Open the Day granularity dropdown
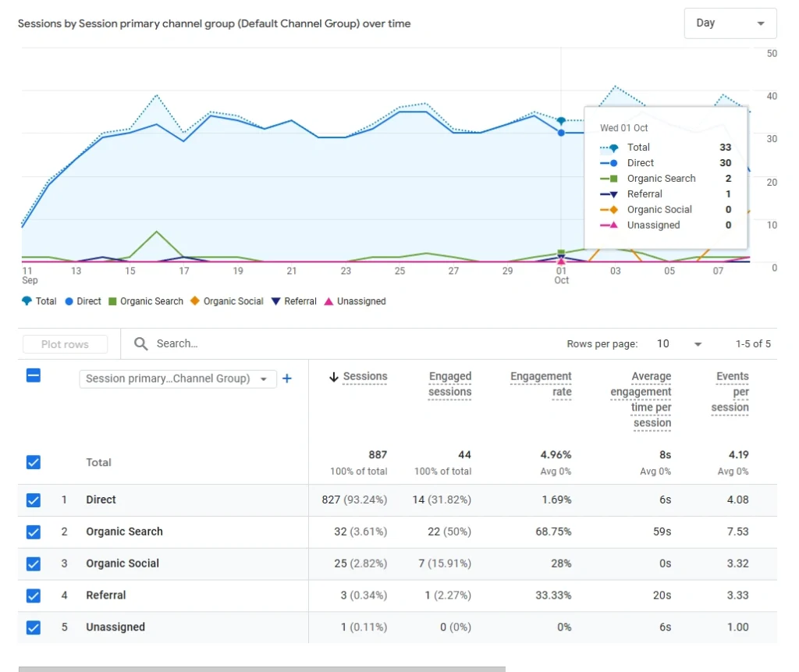 point(730,23)
